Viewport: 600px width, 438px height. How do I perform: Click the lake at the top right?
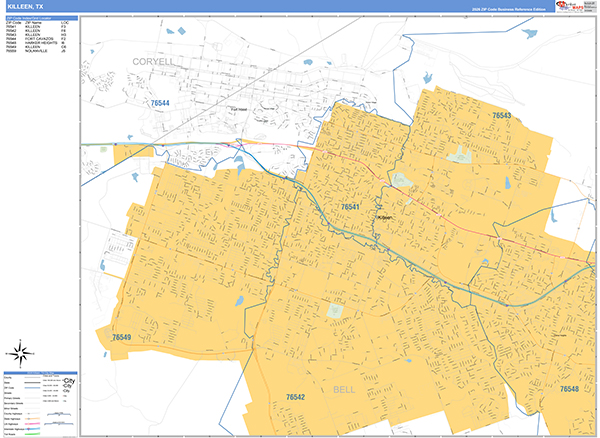coord(530,33)
